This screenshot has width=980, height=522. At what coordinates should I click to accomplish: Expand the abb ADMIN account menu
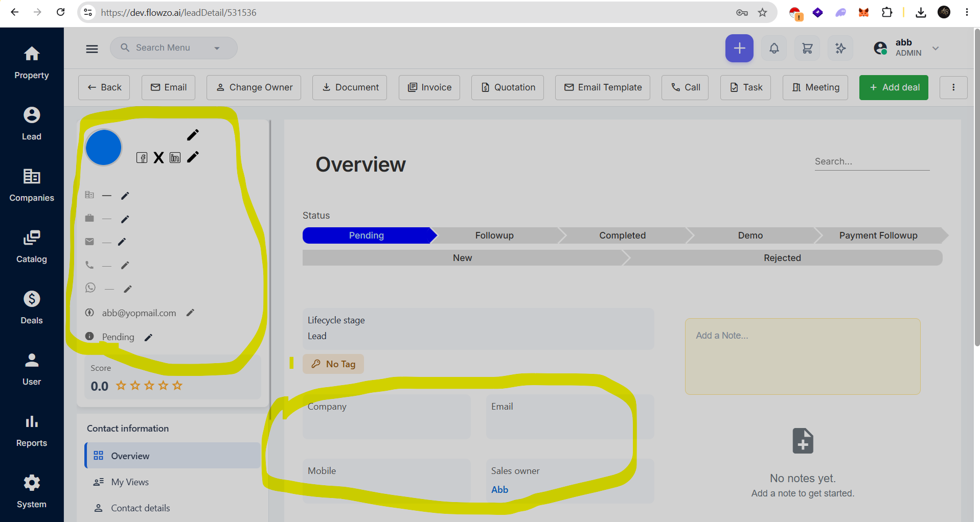tap(936, 49)
